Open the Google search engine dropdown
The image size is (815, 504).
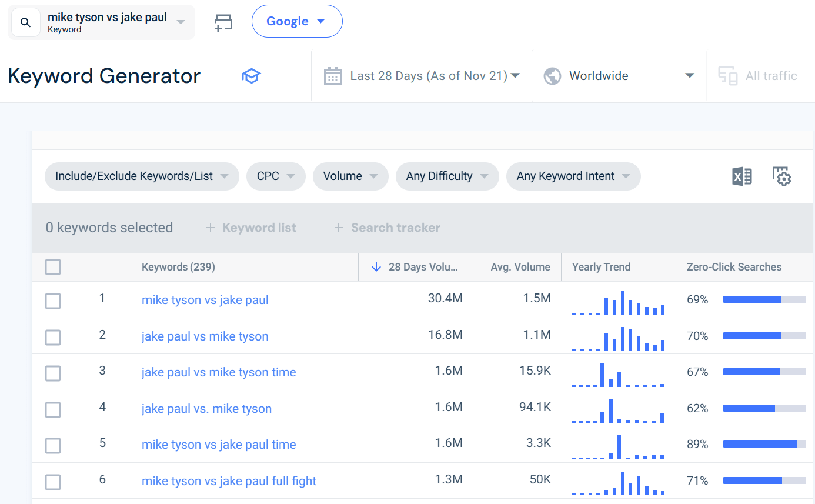(297, 21)
